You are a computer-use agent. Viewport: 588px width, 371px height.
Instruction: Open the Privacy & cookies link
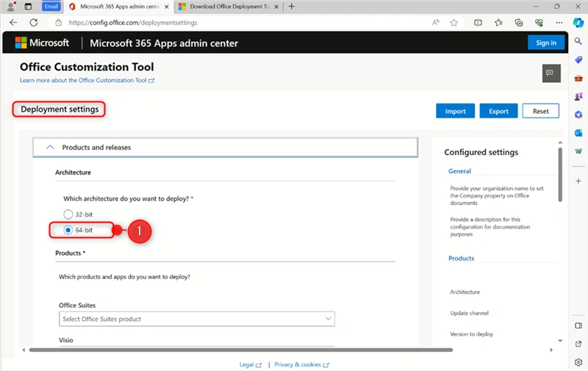301,364
